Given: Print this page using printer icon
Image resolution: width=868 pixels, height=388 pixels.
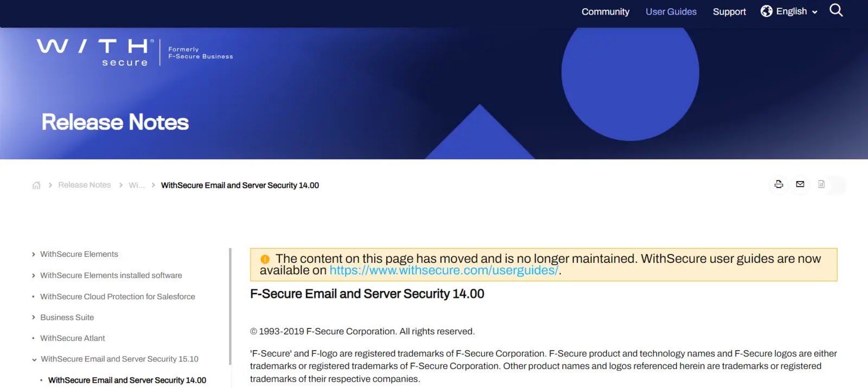Looking at the screenshot, I should [x=778, y=184].
